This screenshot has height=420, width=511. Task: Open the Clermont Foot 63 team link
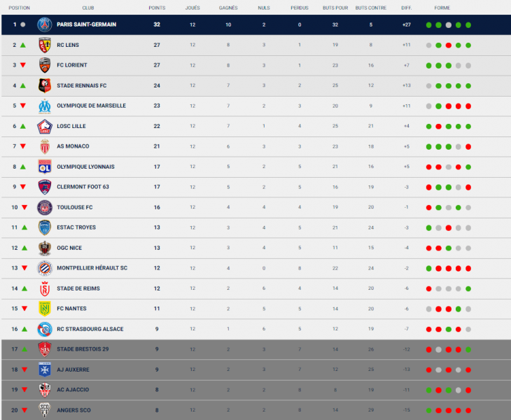tap(83, 187)
